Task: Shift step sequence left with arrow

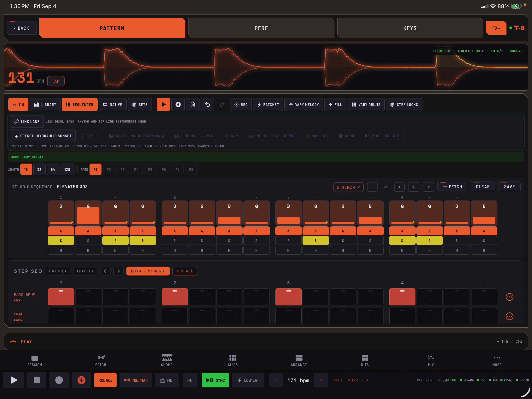Action: (105, 271)
